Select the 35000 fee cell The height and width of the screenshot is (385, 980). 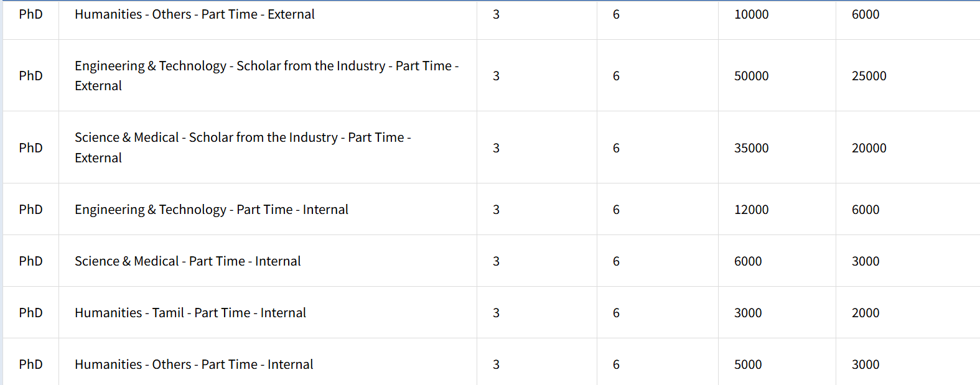751,148
